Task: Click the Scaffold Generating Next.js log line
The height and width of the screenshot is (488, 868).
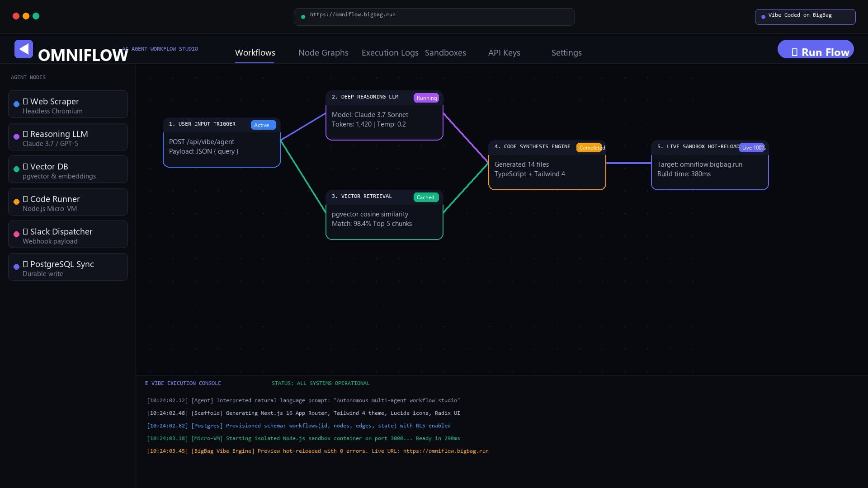Action: tap(303, 413)
